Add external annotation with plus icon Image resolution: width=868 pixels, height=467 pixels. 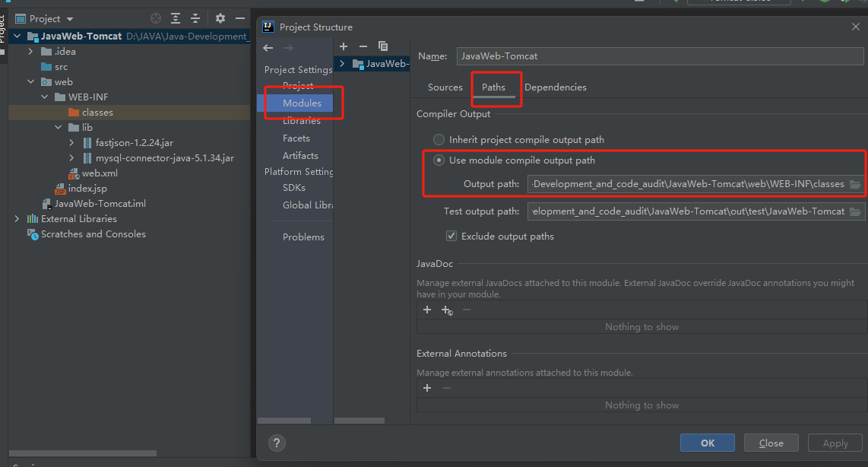(427, 388)
